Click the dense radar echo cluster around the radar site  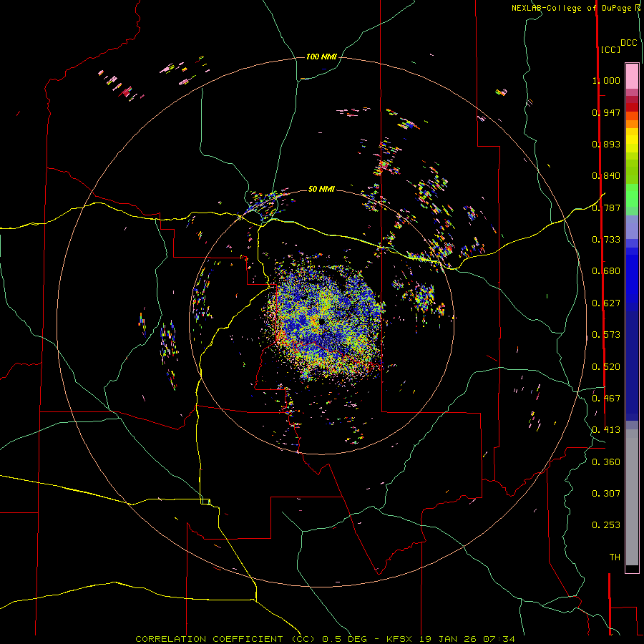pos(323,321)
